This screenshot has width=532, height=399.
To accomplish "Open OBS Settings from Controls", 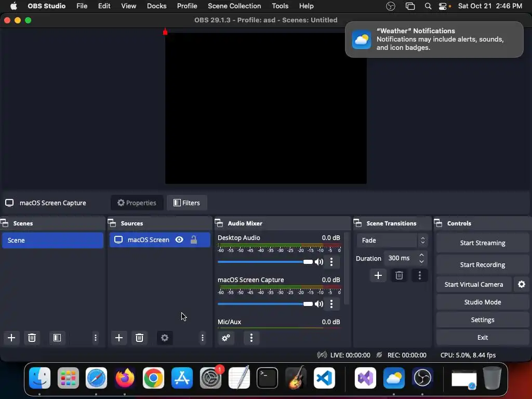I will (483, 320).
